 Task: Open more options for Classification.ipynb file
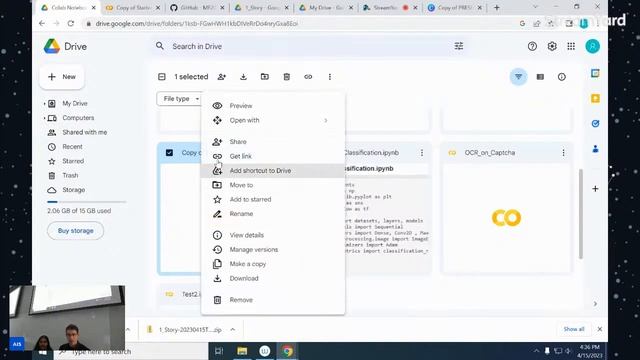(x=422, y=153)
